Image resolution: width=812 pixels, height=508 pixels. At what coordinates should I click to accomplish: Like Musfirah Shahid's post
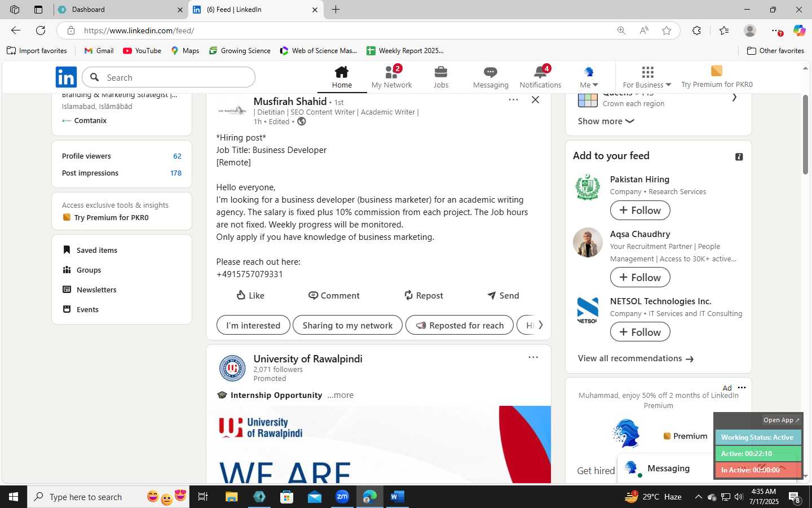(x=250, y=295)
